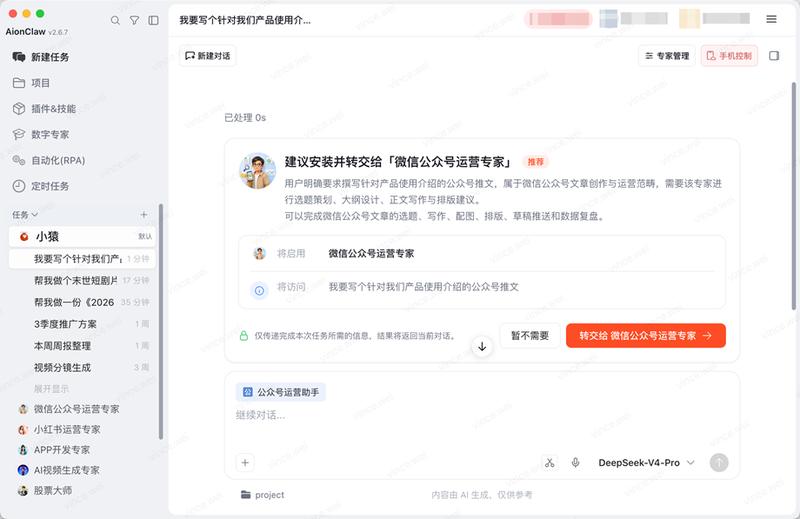Open 插件&技能 page

click(x=44, y=109)
